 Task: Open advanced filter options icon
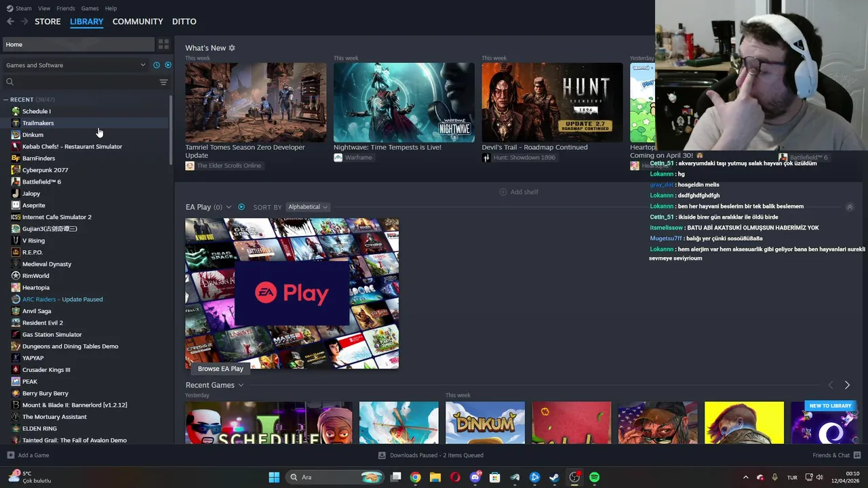click(x=163, y=82)
